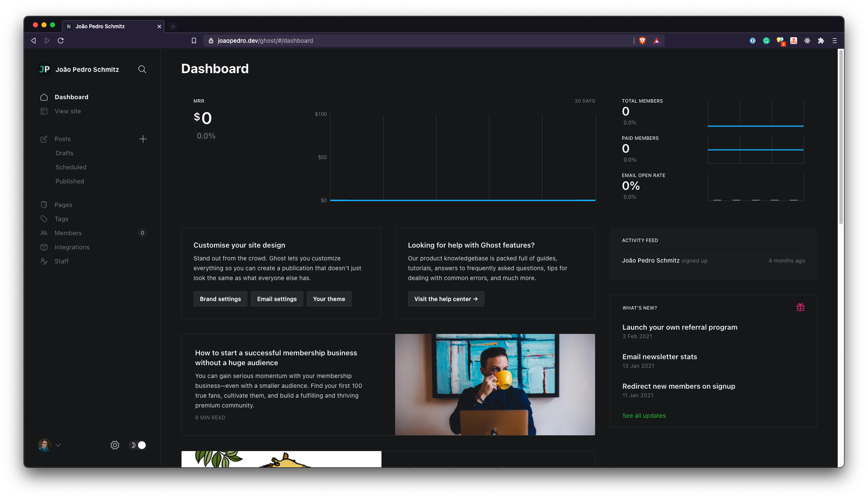The image size is (868, 499).
Task: Click Visit the help center link
Action: pyautogui.click(x=446, y=298)
